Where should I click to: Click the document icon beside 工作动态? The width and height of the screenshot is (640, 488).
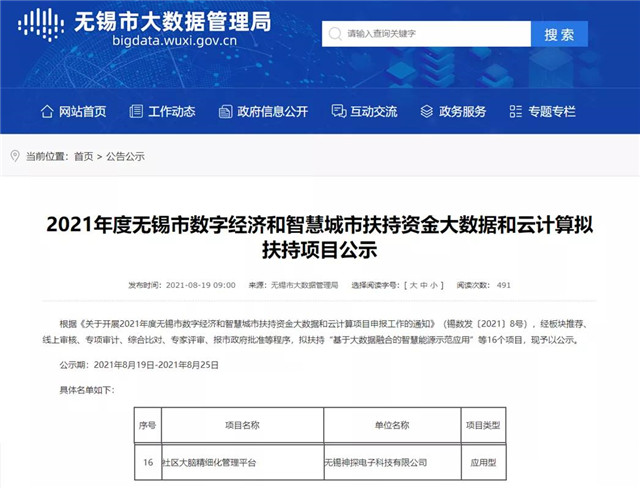[136, 111]
